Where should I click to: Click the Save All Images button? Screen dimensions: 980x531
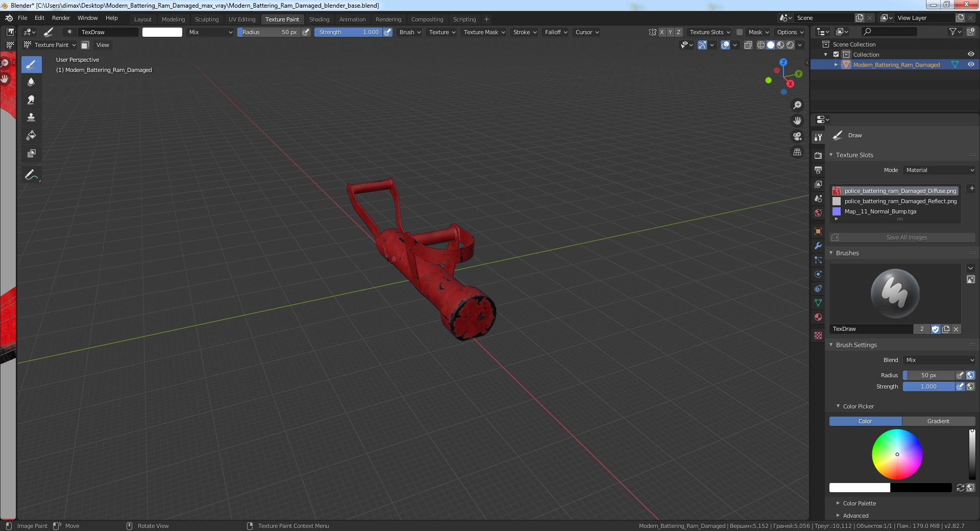902,237
